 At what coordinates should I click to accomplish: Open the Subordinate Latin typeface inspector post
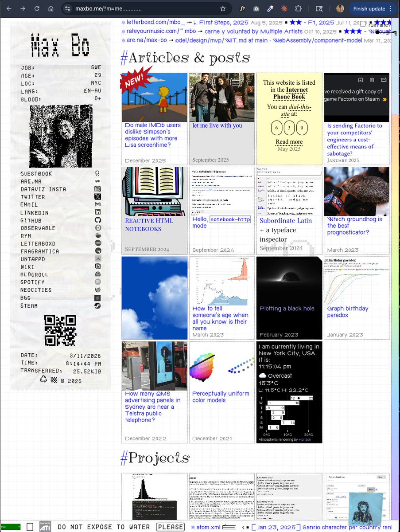(286, 230)
